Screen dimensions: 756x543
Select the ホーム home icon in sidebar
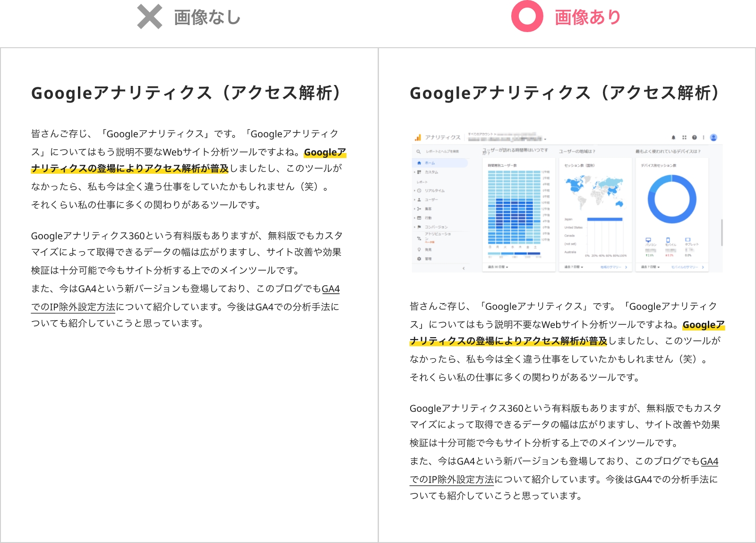(419, 163)
